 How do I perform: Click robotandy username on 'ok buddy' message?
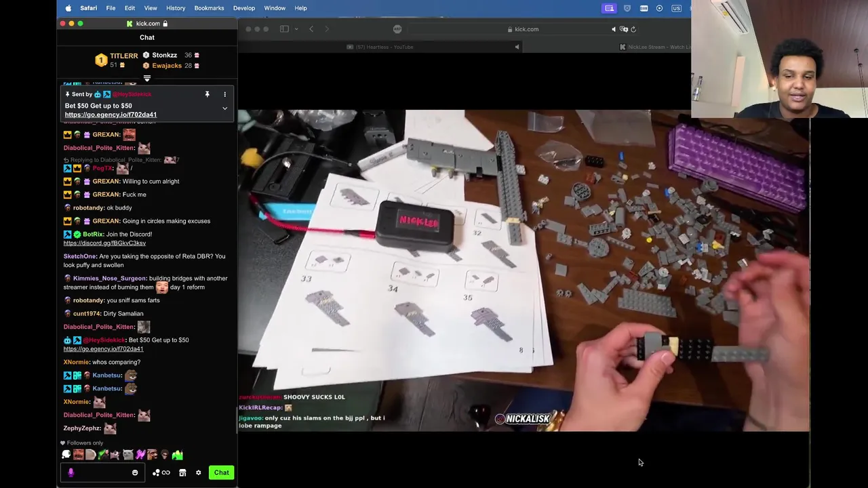[x=88, y=208]
